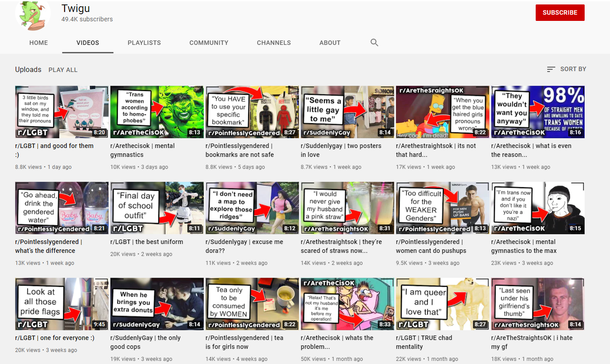Viewport: 610px width, 364px height.
Task: Open 'r/Arethecisok | mental gymnastics' title link
Action: pyautogui.click(x=142, y=150)
